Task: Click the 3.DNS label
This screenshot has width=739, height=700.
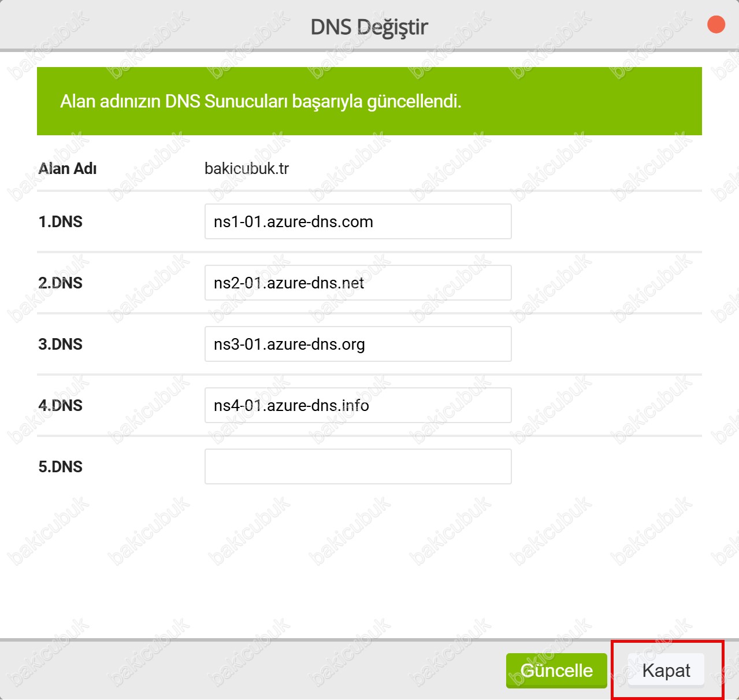Action: click(x=61, y=345)
